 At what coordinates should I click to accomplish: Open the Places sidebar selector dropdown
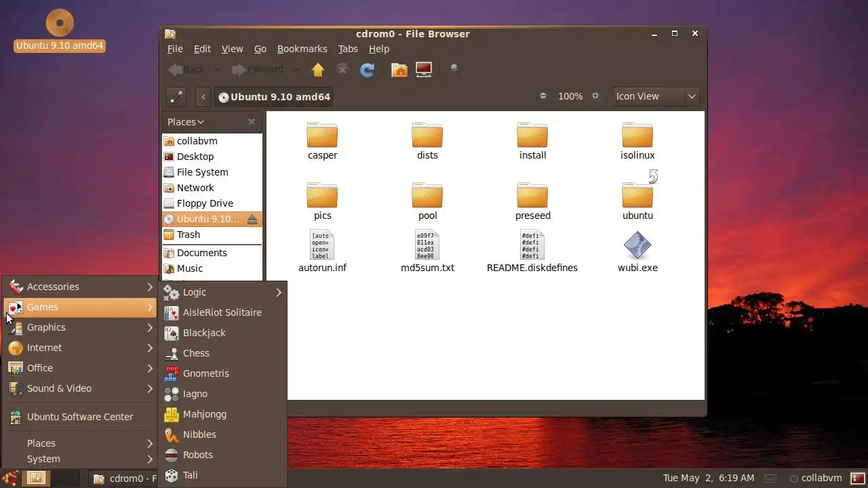point(186,122)
